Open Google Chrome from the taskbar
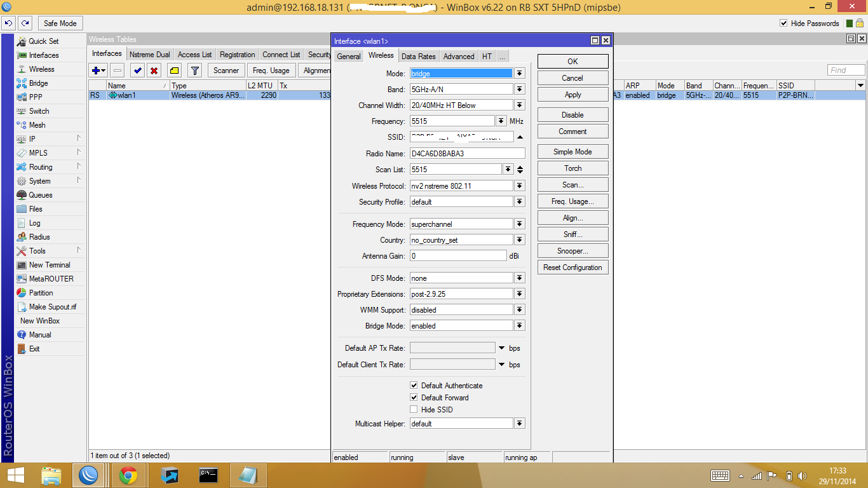 click(128, 475)
